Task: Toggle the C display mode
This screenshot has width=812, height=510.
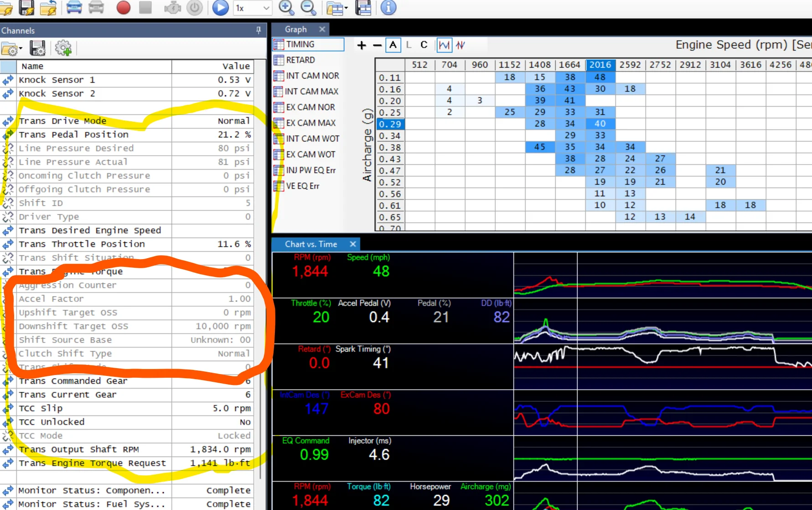Action: 424,45
